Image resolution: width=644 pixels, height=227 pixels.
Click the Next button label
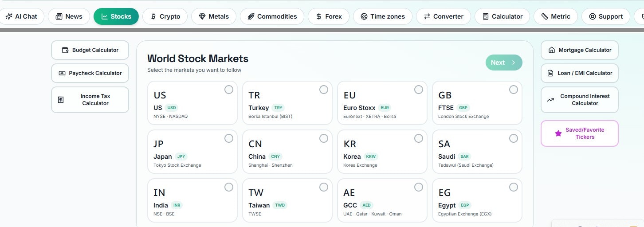(498, 63)
